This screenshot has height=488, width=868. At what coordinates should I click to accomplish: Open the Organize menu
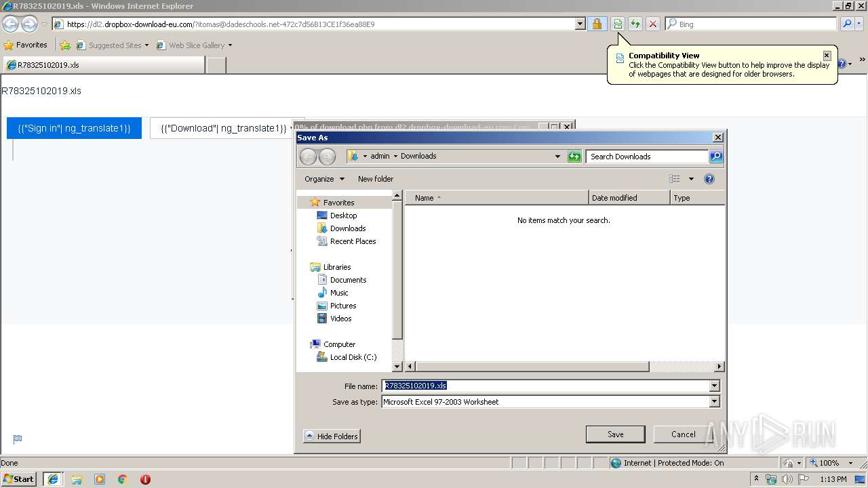tap(324, 179)
